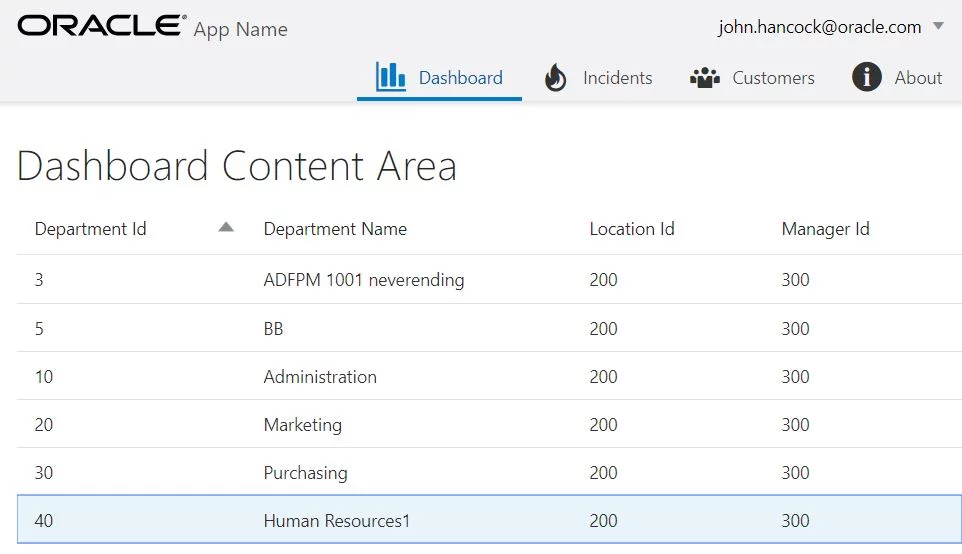Click the Incidents flame icon
The height and width of the screenshot is (554, 962).
(x=555, y=77)
